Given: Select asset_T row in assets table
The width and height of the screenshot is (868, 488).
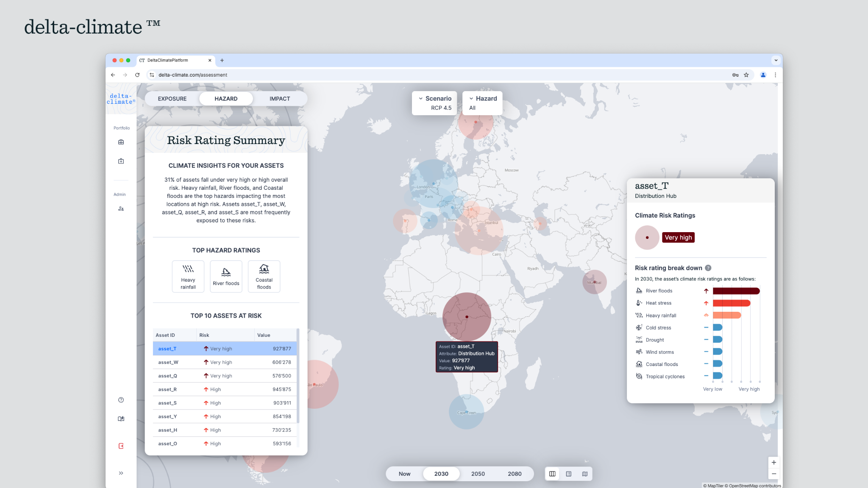Looking at the screenshot, I should [x=225, y=349].
